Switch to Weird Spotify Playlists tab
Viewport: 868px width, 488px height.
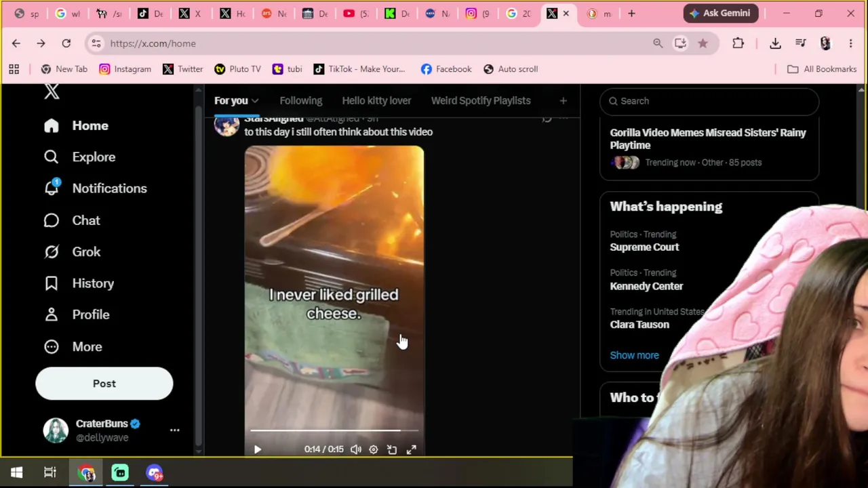(481, 100)
